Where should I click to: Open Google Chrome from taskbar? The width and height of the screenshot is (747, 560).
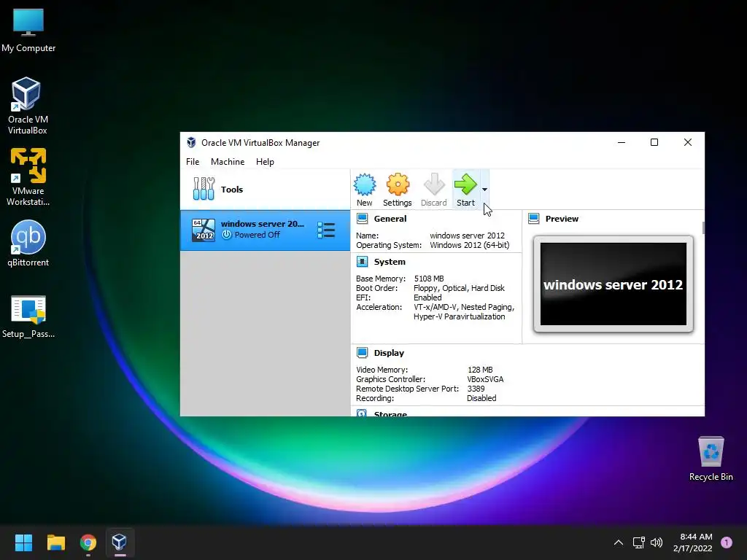tap(88, 542)
